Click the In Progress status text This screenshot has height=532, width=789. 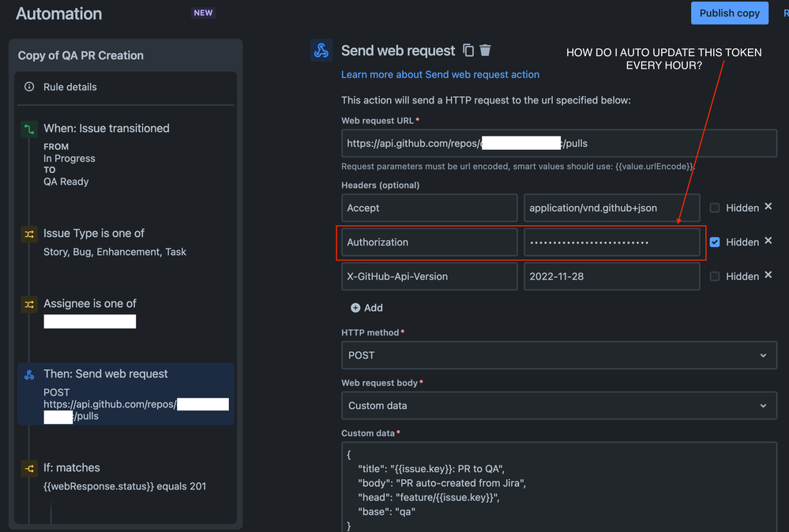coord(69,159)
